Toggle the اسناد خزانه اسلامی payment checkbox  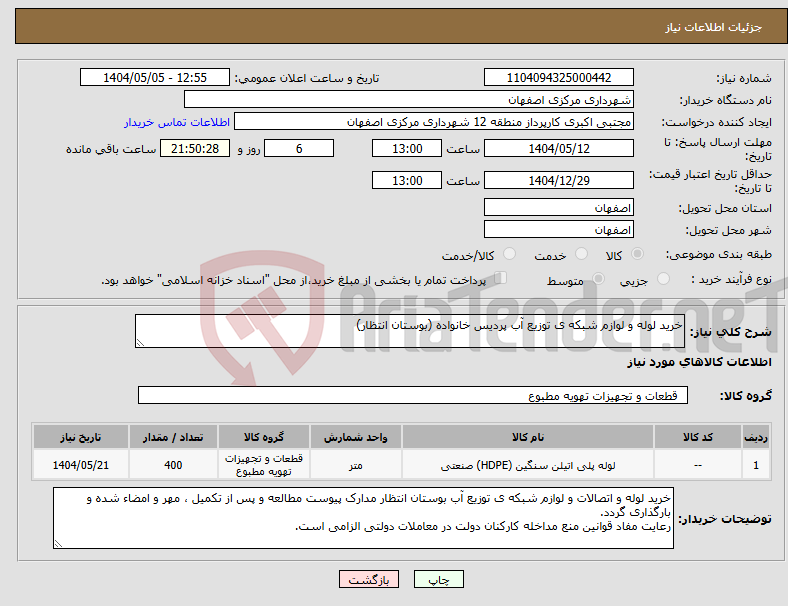tap(501, 278)
